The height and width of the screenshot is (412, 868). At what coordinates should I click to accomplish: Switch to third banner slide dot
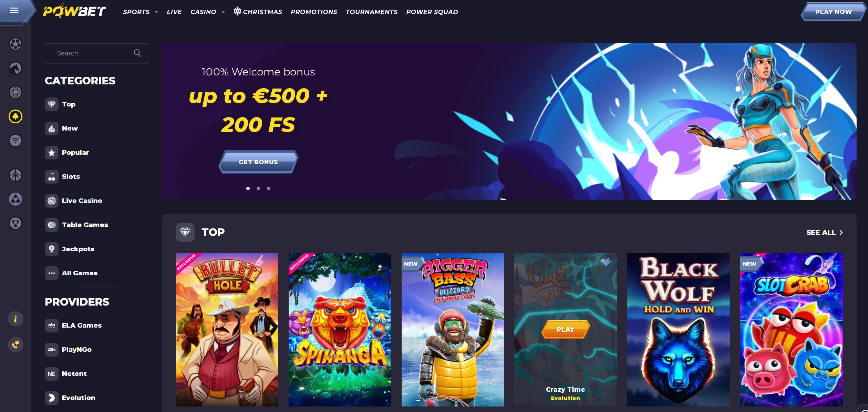(269, 188)
